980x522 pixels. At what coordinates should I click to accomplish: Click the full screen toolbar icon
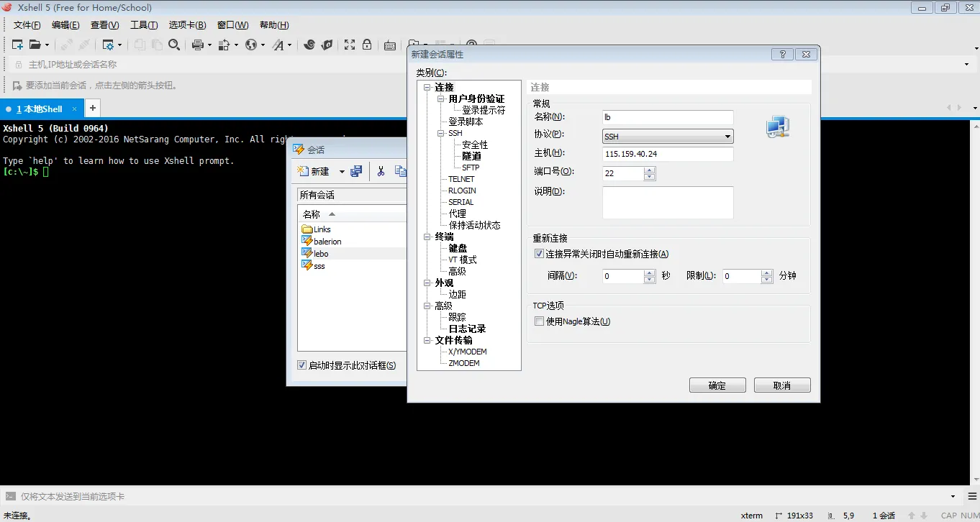[x=350, y=45]
